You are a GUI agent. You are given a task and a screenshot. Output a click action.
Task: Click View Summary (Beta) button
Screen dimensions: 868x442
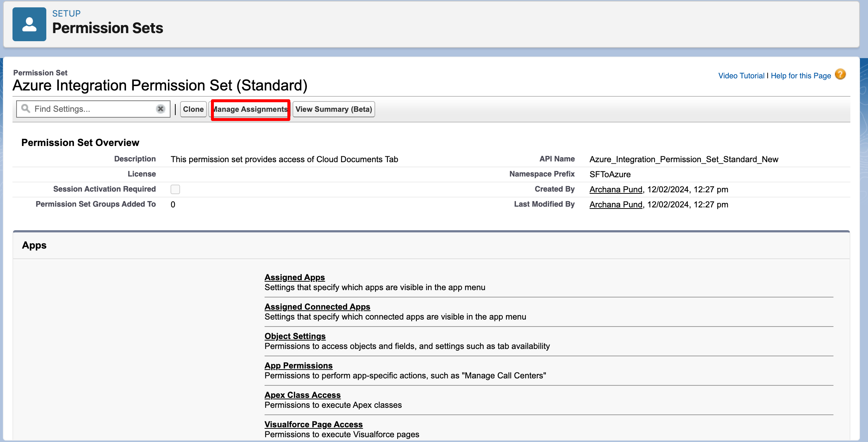(x=334, y=109)
